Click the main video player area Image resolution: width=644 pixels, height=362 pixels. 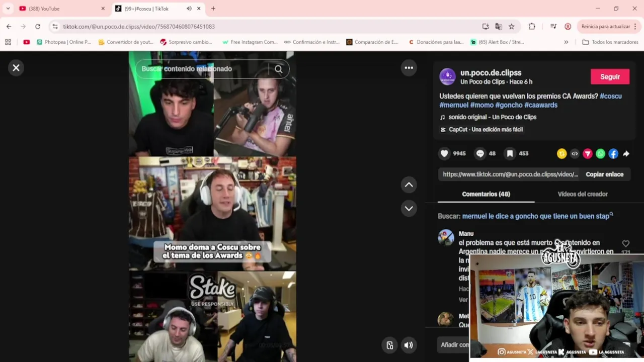click(x=212, y=207)
